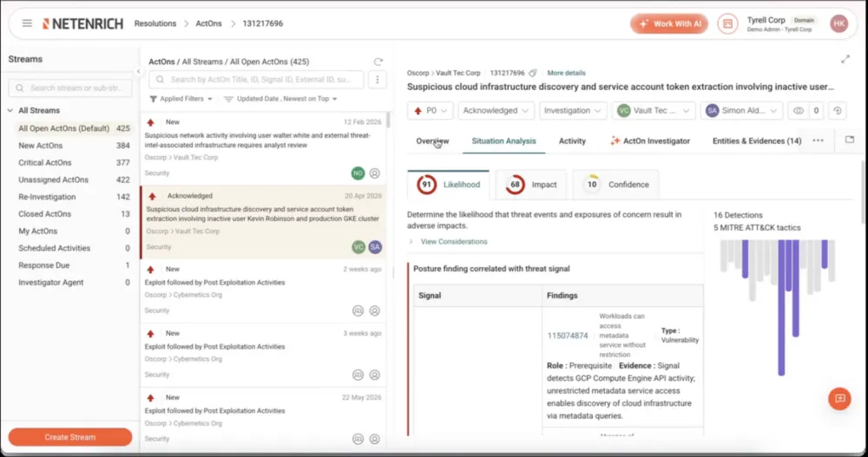Viewport: 868px width, 457px height.
Task: Open the Investigation stage dropdown
Action: [573, 111]
